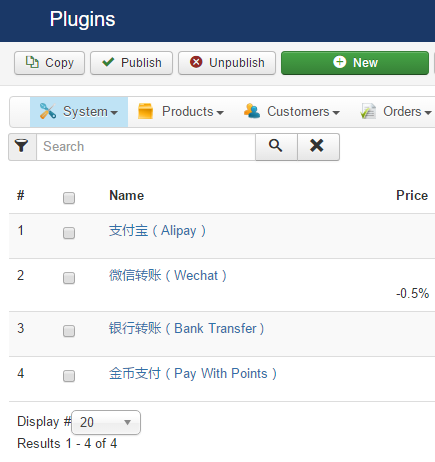
Task: Click the Customers people icon
Action: tap(252, 111)
